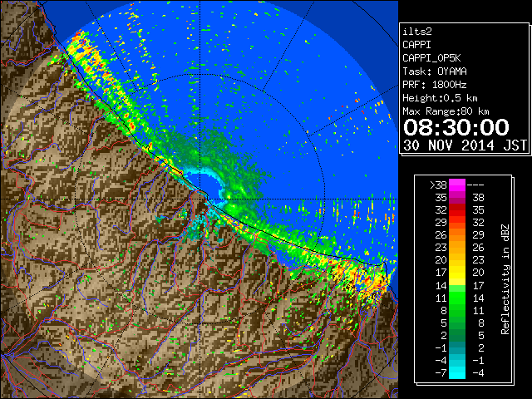Click the Max Range:80 km text
Screen dimensions: 532x399
[x=446, y=111]
